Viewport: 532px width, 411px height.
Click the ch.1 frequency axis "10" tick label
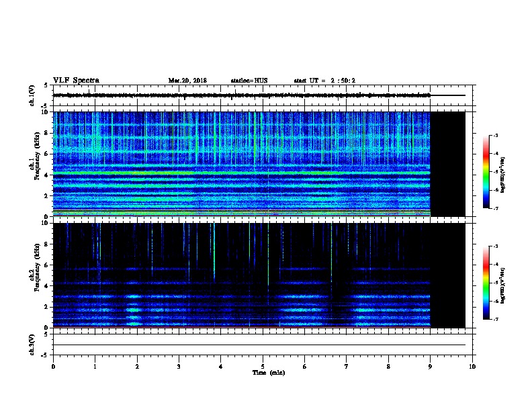46,112
